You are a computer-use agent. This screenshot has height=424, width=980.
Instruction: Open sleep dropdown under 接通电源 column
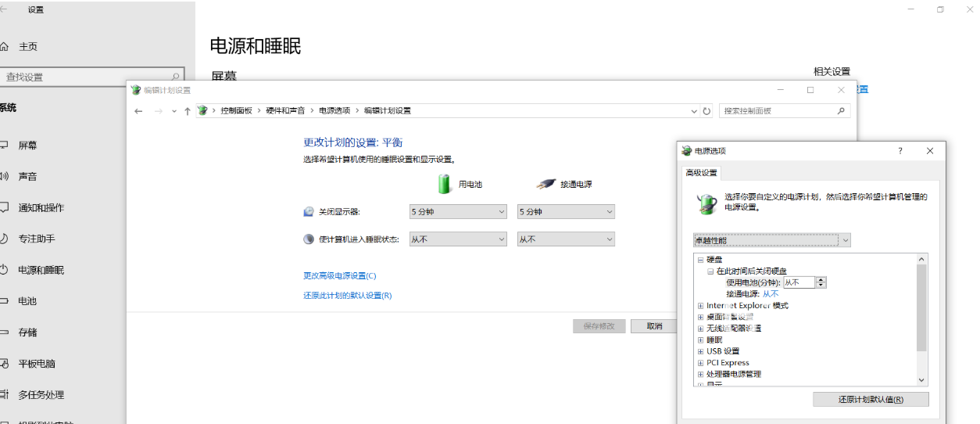[566, 239]
